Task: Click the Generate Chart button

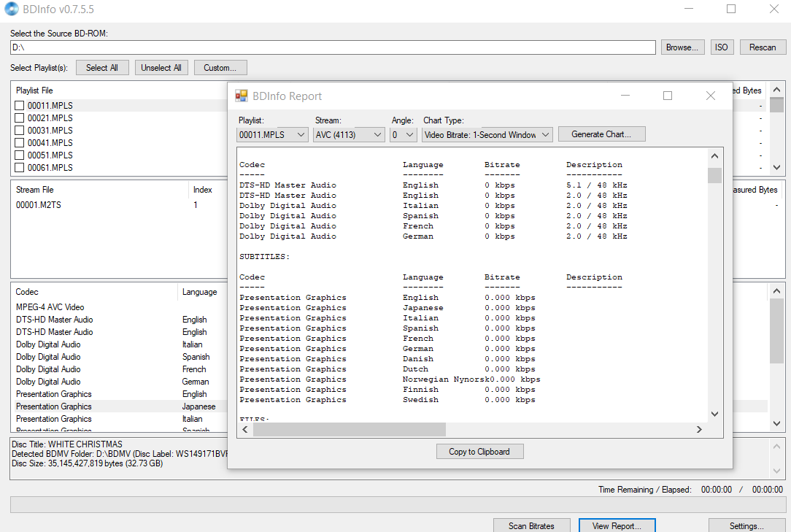Action: tap(601, 134)
